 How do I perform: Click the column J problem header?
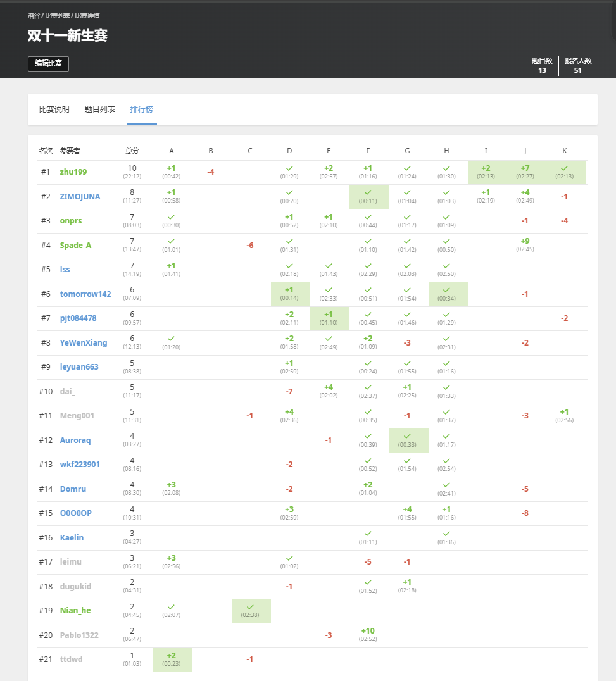[525, 151]
